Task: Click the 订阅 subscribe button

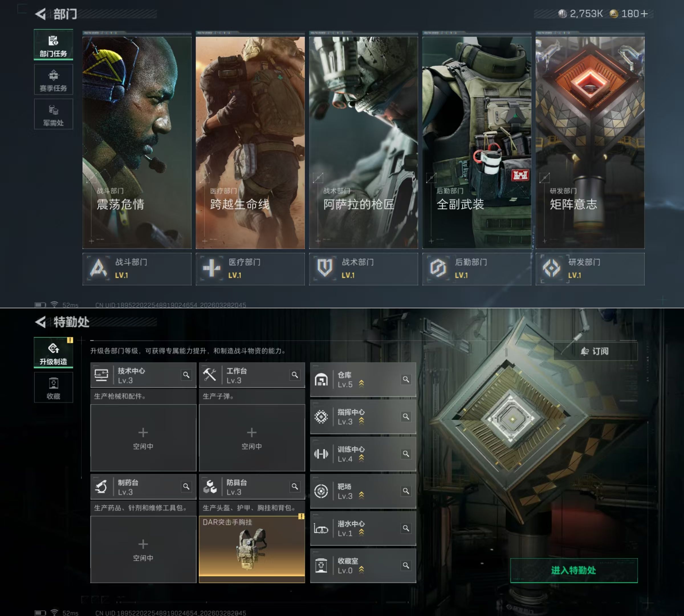Action: click(x=595, y=351)
